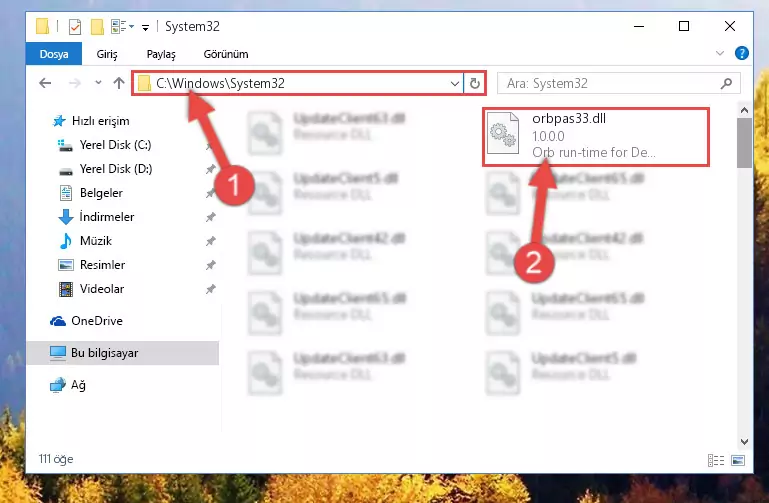Switch to the Görünüm ribbon tab

(226, 54)
